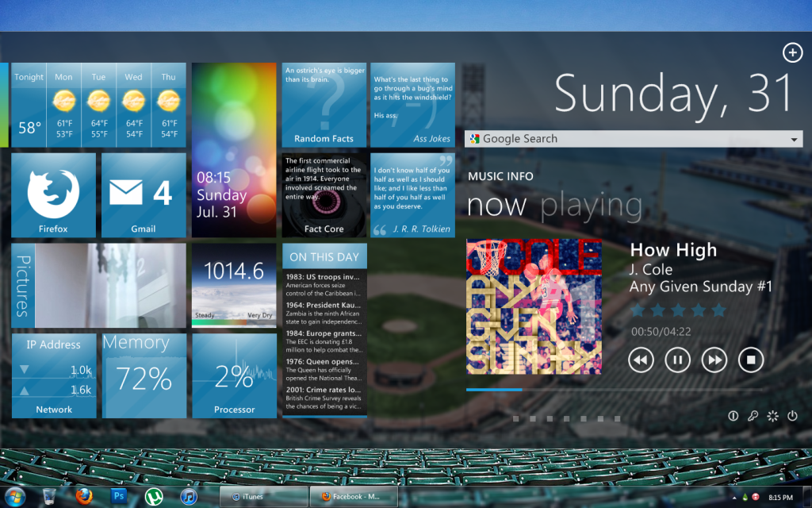Switch to the iTunes taskbar window
Viewport: 812px width, 508px height.
[263, 497]
